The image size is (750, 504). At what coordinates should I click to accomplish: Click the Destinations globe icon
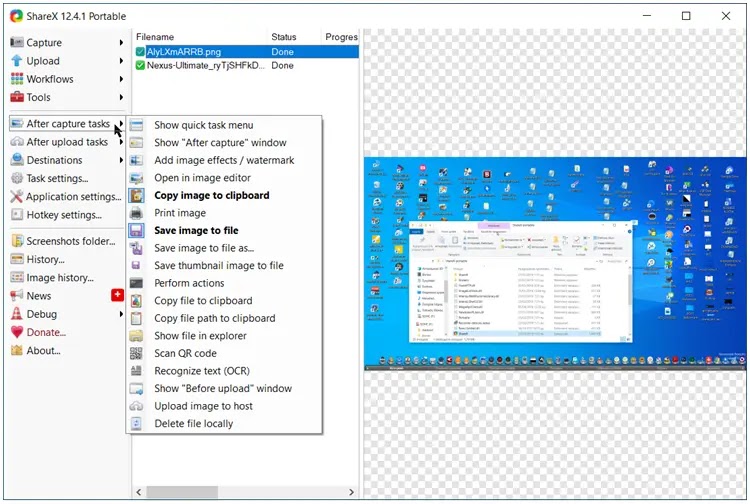click(x=17, y=160)
